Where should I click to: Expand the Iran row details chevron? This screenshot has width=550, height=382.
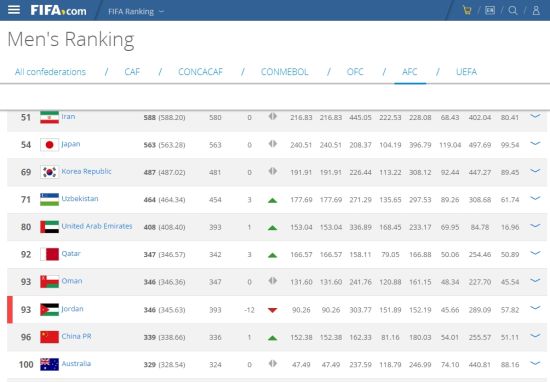point(535,116)
